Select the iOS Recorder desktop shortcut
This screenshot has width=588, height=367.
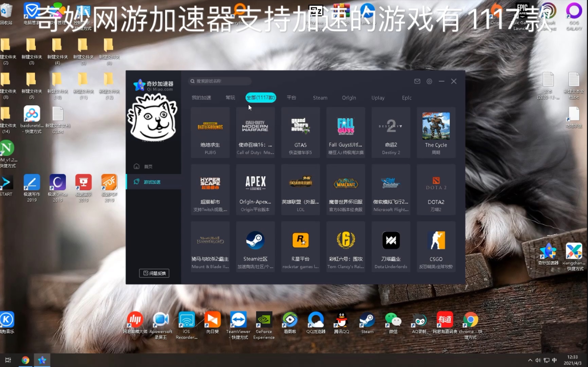tap(186, 326)
